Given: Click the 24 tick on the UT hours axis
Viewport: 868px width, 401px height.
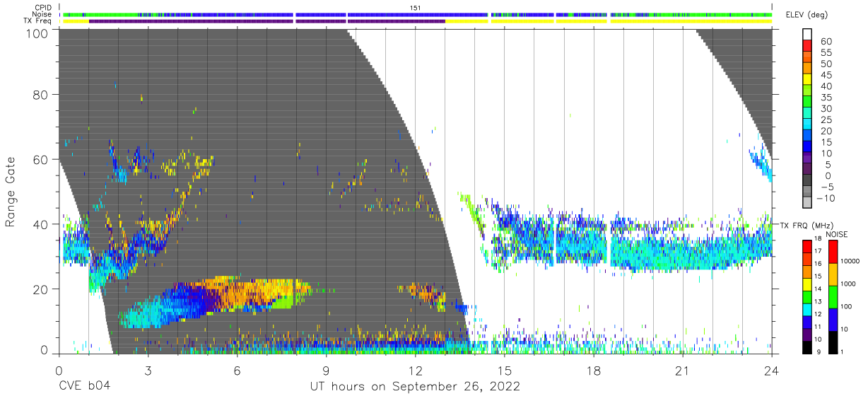Looking at the screenshot, I should 772,371.
